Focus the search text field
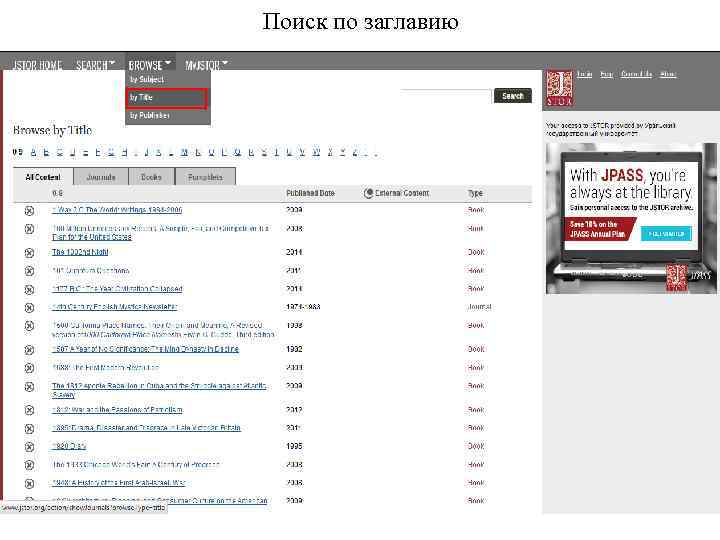This screenshot has height=540, width=720. (445, 96)
